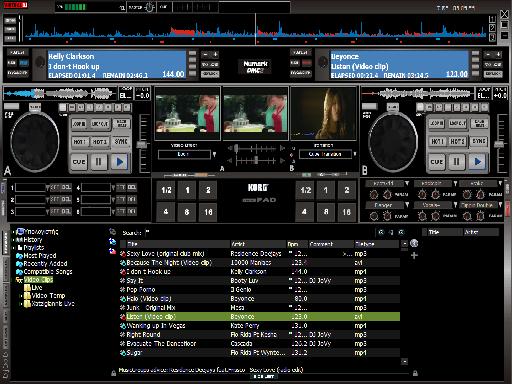Select the 16 beat loop pad on left
Image resolution: width=514 pixels, height=386 pixels.
tap(208, 212)
